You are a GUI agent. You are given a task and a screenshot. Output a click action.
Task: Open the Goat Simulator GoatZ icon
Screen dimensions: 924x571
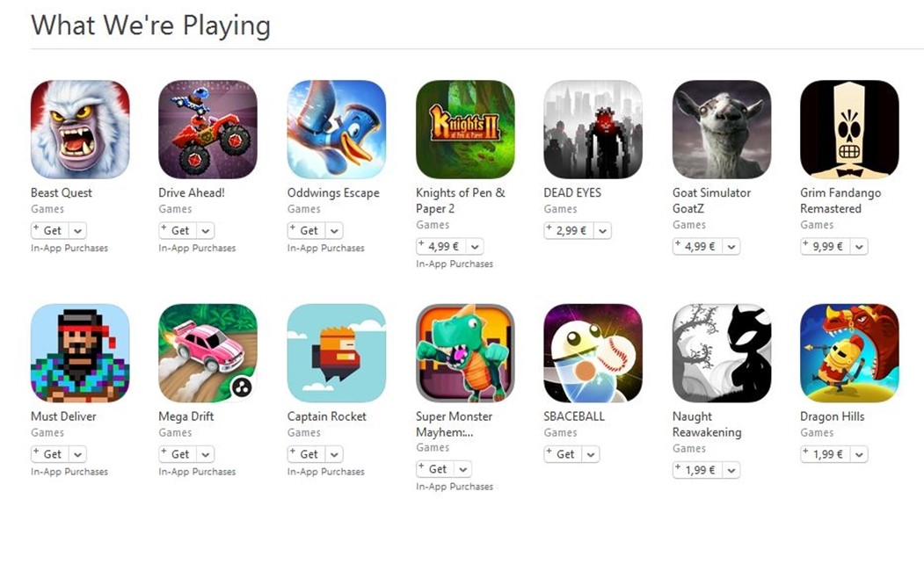(721, 129)
